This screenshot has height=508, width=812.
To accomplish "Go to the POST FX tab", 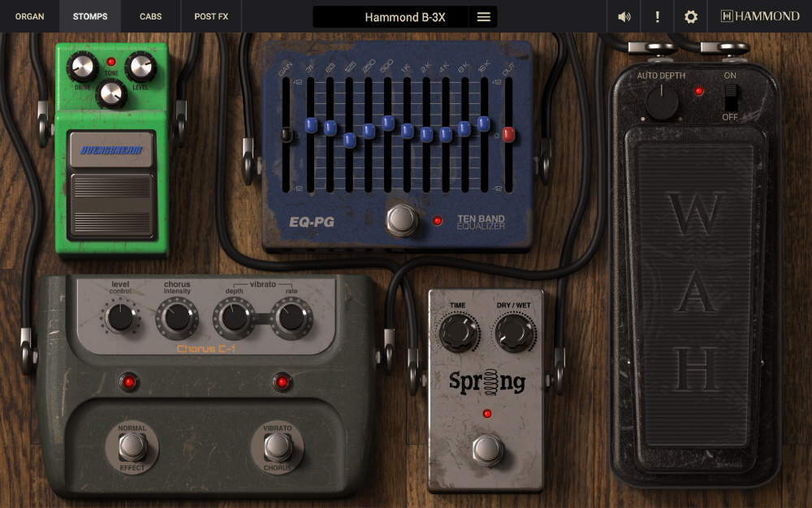I will [x=211, y=16].
